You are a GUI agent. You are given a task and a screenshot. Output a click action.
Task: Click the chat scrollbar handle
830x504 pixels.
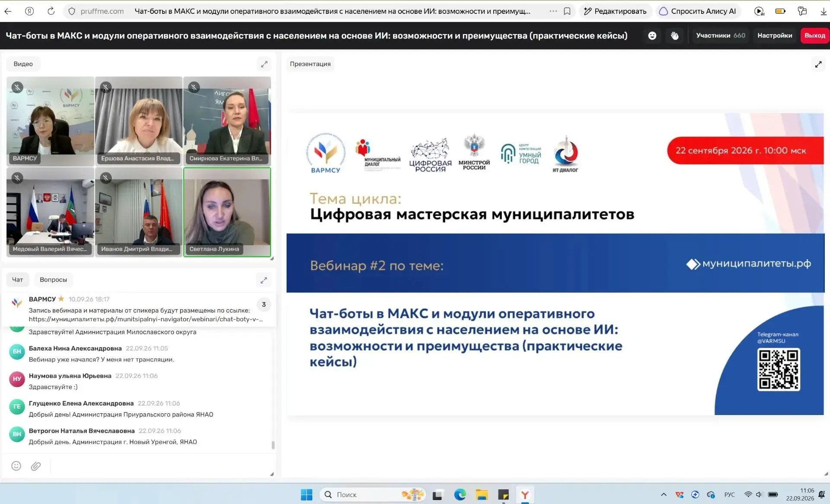point(273,445)
